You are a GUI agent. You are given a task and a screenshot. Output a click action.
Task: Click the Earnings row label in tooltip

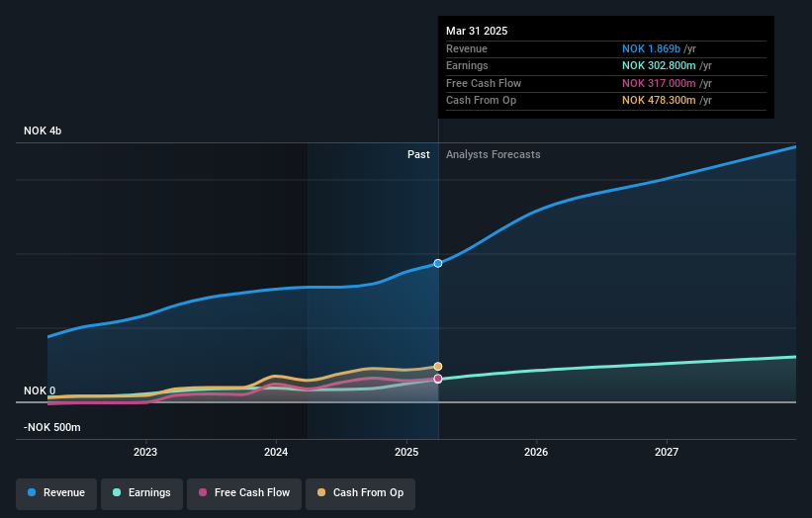coord(467,65)
